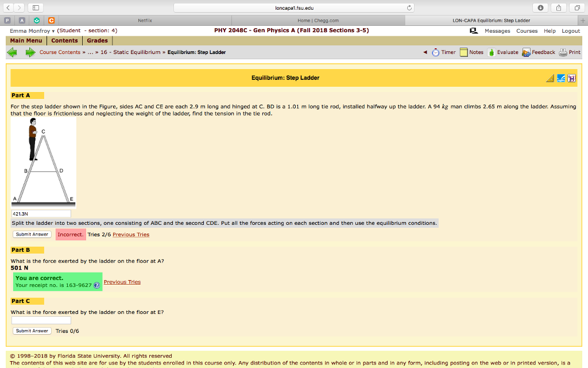Click 'You are correct.' message
The width and height of the screenshot is (588, 368).
[40, 278]
